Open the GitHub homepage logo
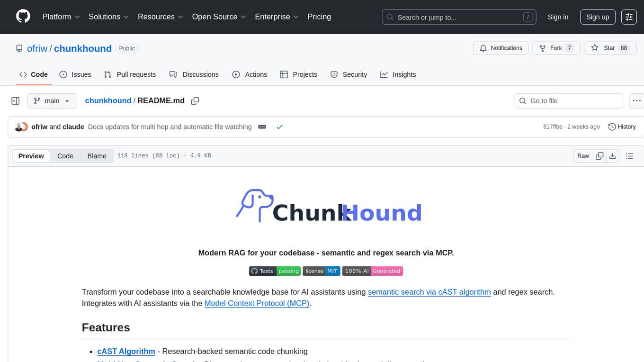The width and height of the screenshot is (644, 362). pyautogui.click(x=23, y=17)
